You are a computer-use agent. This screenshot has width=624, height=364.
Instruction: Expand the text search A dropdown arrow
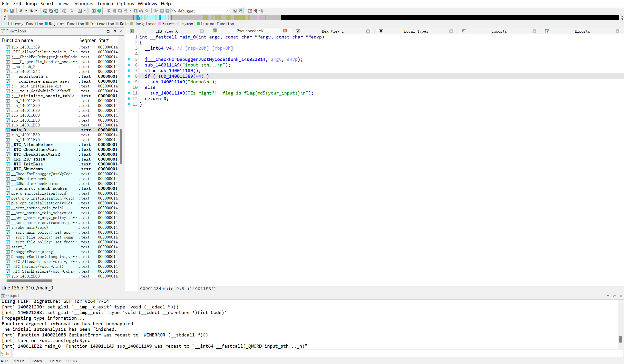click(x=85, y=11)
